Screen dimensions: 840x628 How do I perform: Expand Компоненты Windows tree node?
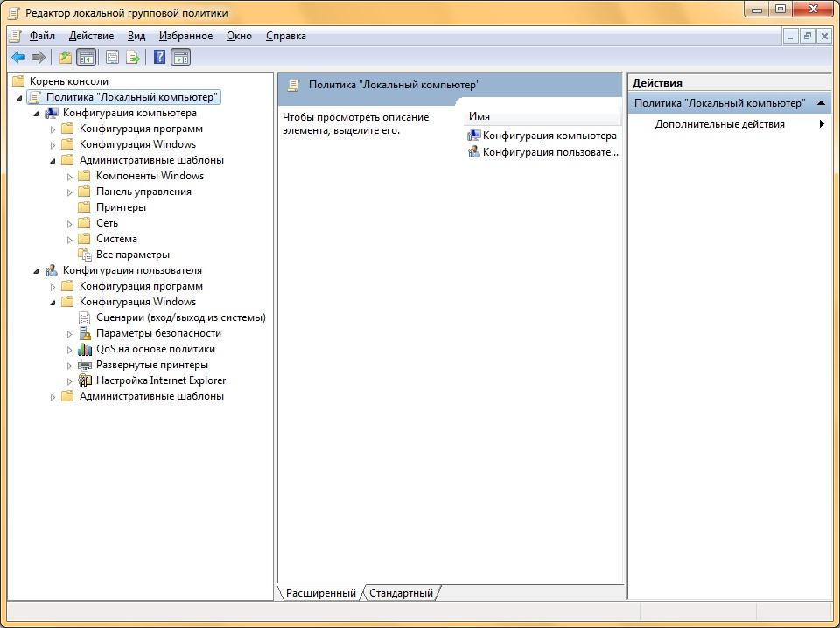[x=70, y=177]
